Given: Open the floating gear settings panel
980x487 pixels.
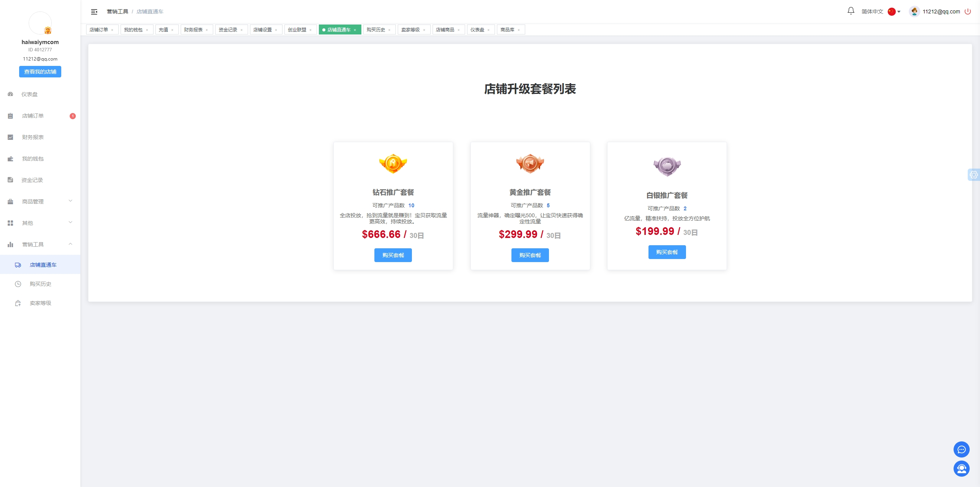Looking at the screenshot, I should click(974, 175).
